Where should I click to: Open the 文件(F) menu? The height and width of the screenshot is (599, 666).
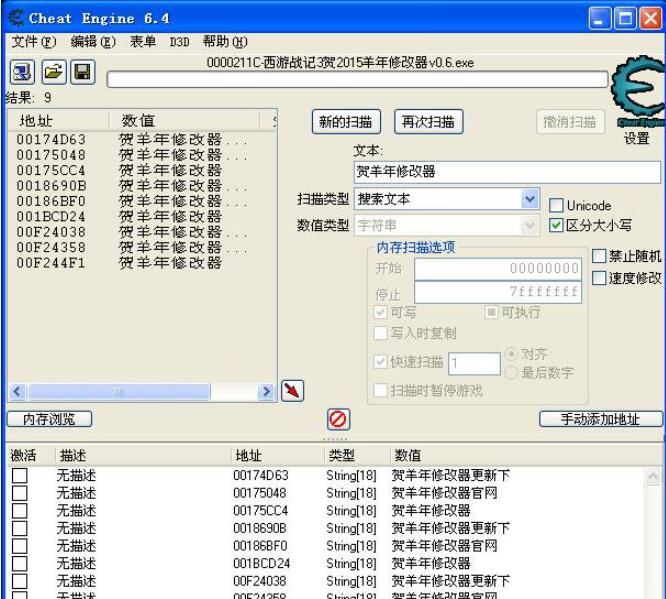tap(34, 42)
